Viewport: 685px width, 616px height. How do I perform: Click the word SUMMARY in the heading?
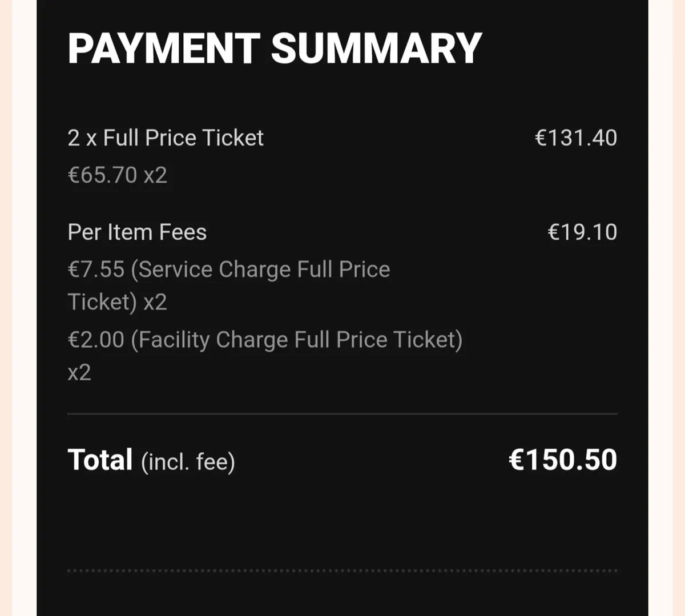(x=377, y=48)
